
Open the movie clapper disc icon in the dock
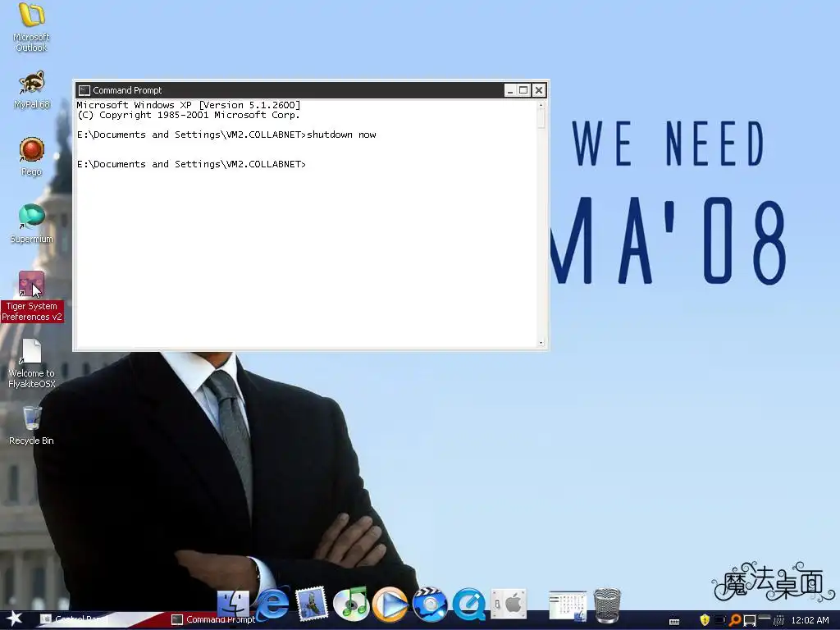click(x=430, y=605)
